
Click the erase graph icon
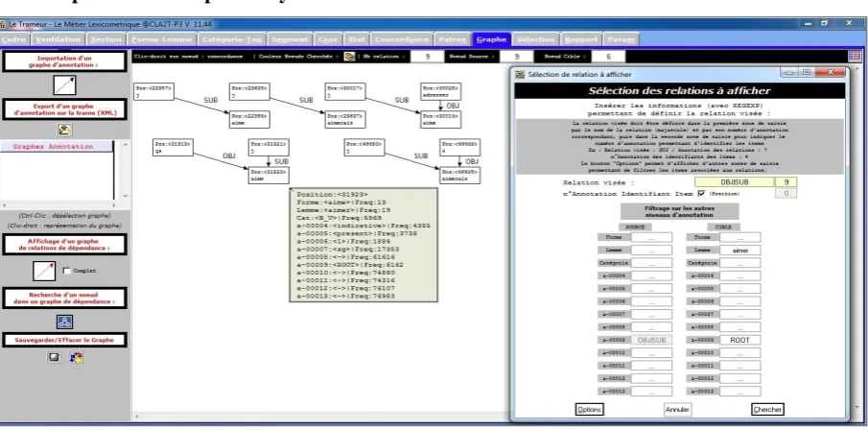tap(76, 358)
